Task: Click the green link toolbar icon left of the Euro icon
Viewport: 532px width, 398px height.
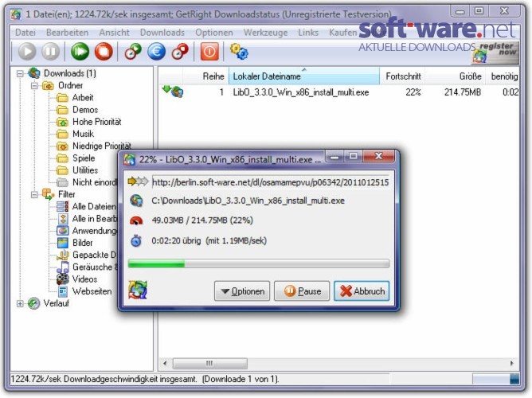Action: (x=133, y=52)
